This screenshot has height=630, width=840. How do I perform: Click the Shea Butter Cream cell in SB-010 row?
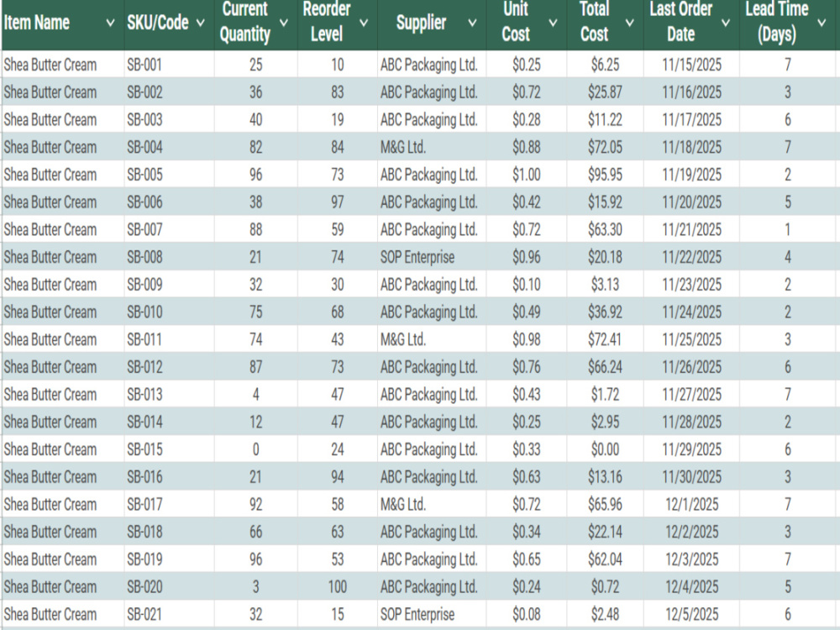tap(63, 312)
